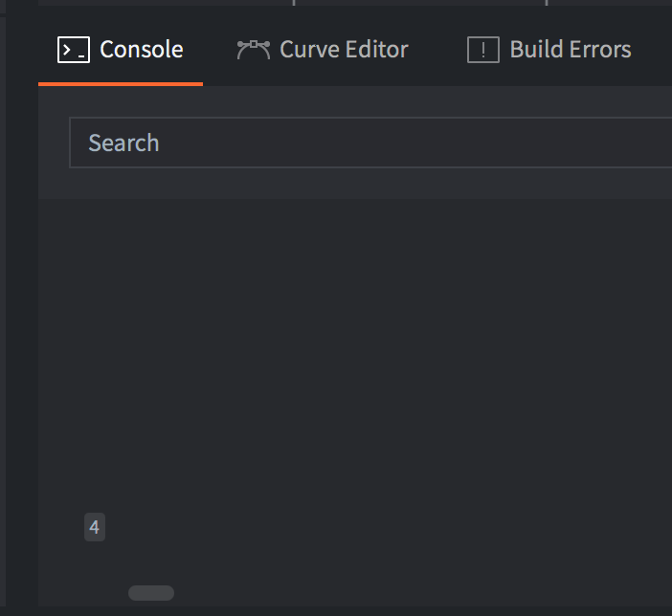Place cursor in the Search box placeholder
The image size is (672, 616).
(x=123, y=143)
